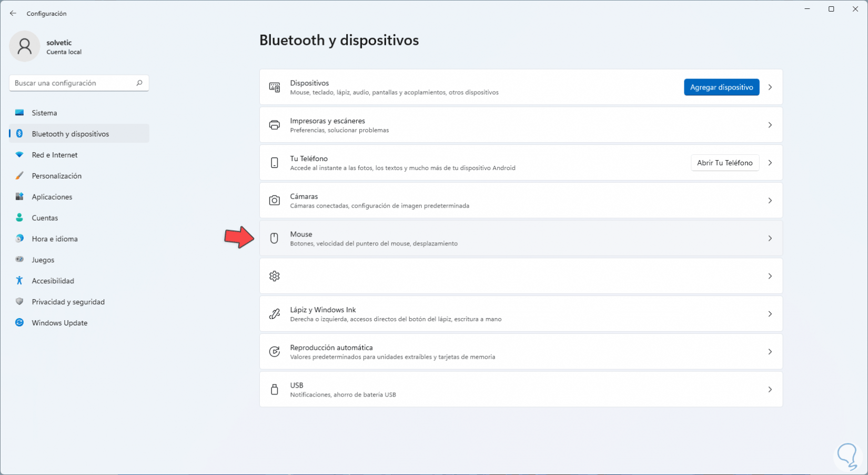868x475 pixels.
Task: Click the solvetic account profile picture
Action: [x=24, y=46]
